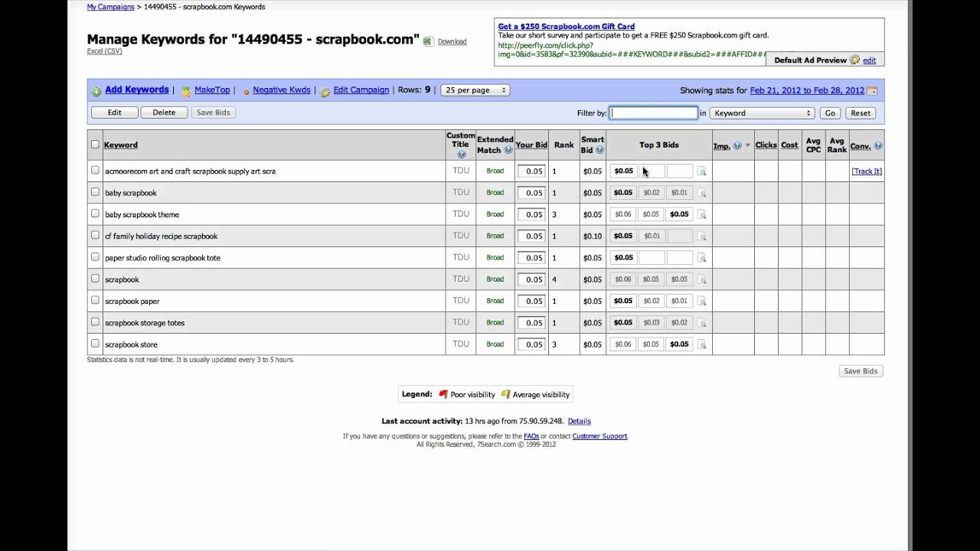Click the MakeTop star icon

pyautogui.click(x=186, y=91)
